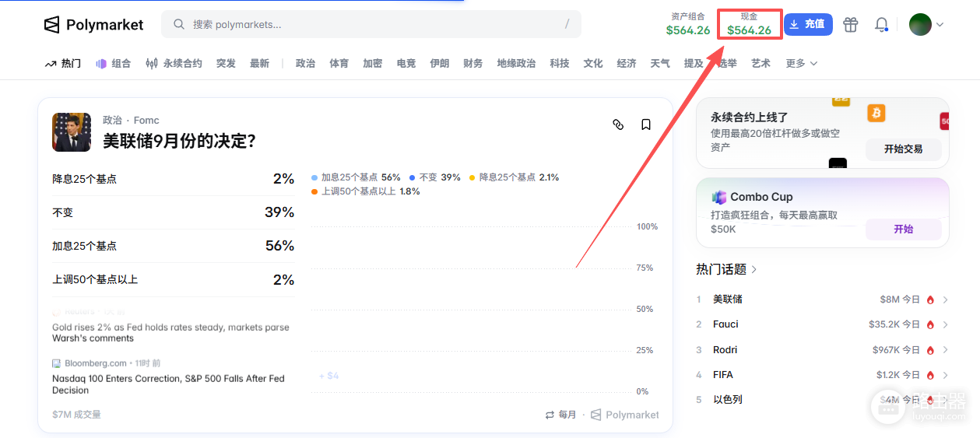Viewport: 980px width, 438px height.
Task: Open the 财务 category
Action: coord(472,63)
